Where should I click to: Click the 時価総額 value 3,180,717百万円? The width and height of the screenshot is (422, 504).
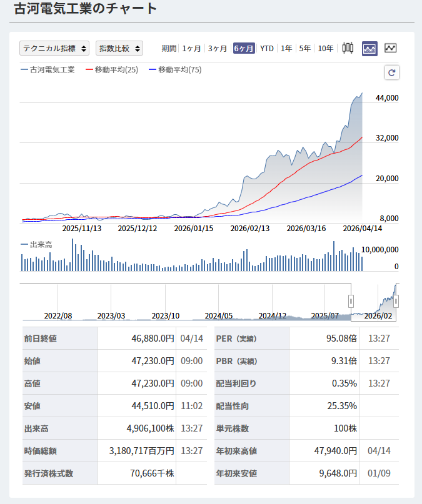(141, 451)
